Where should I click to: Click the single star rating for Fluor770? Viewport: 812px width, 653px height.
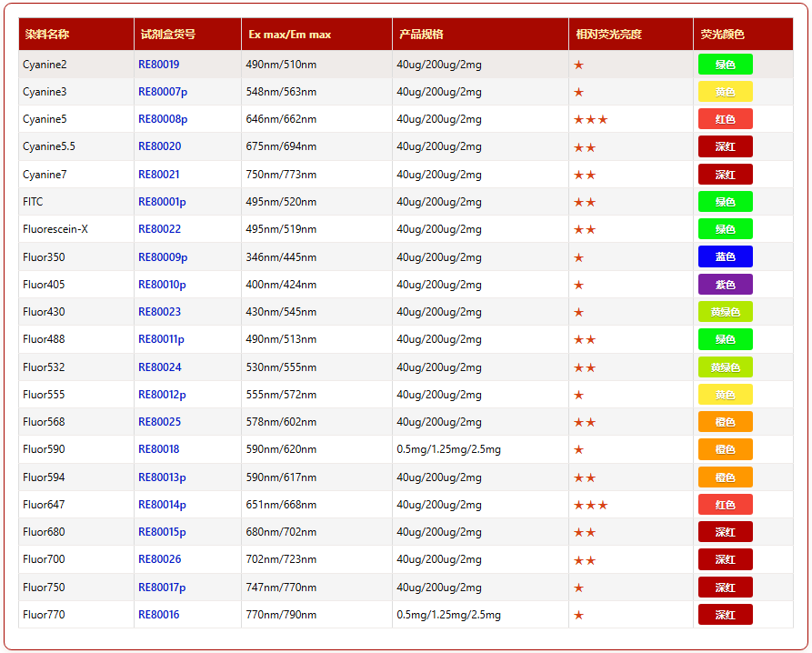click(x=578, y=615)
